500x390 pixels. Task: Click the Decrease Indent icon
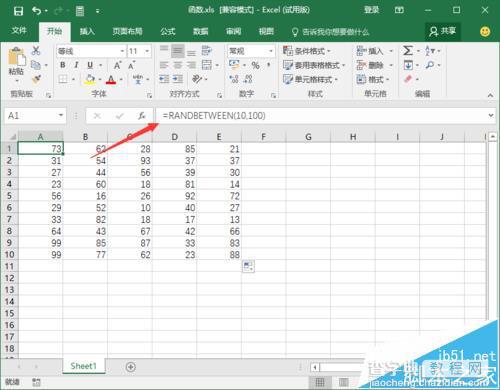coord(164,79)
